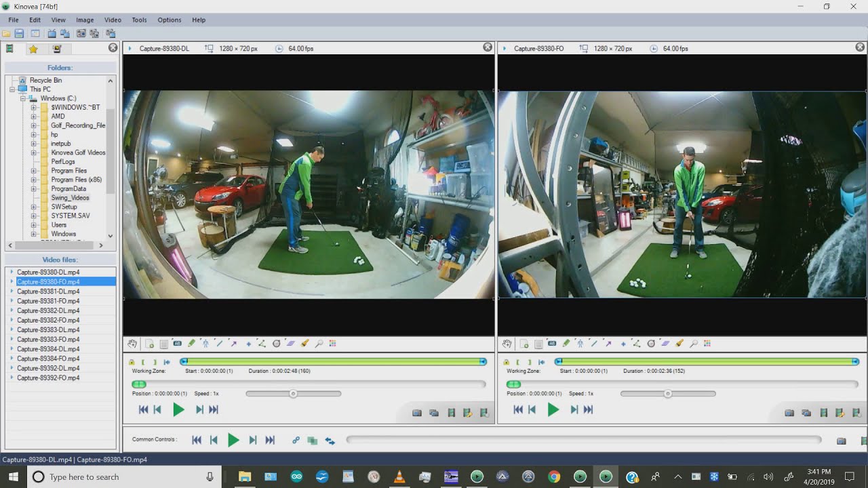Toggle the working zone lock in left player

point(132,363)
